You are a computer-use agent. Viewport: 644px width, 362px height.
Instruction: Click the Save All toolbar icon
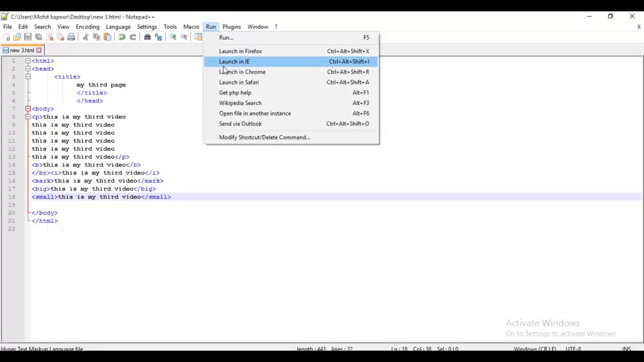tap(39, 37)
